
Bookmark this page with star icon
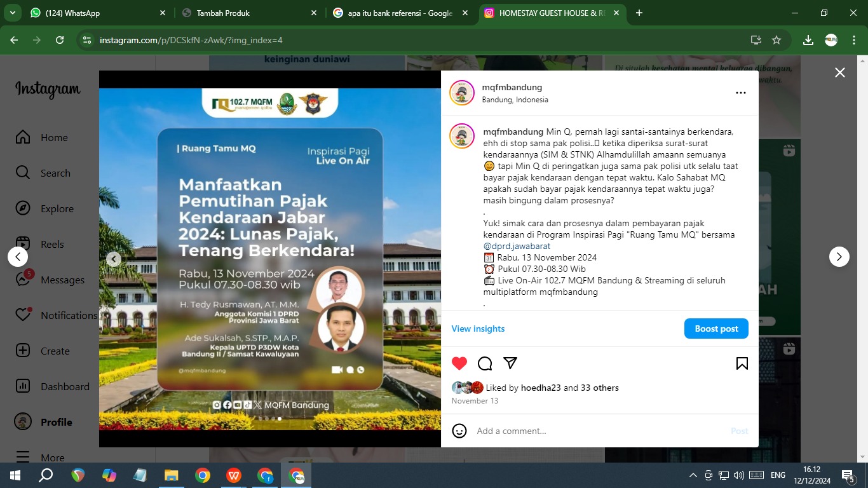[776, 40]
